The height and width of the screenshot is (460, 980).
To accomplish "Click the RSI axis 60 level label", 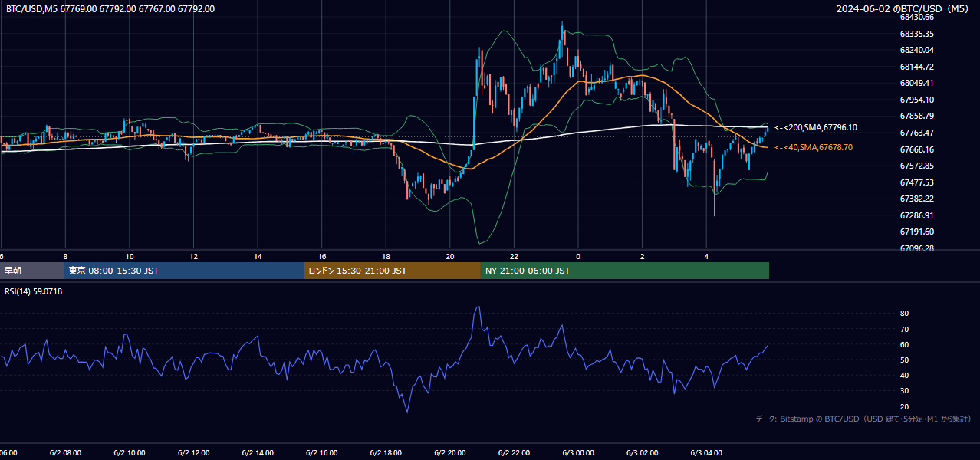I will pos(904,344).
